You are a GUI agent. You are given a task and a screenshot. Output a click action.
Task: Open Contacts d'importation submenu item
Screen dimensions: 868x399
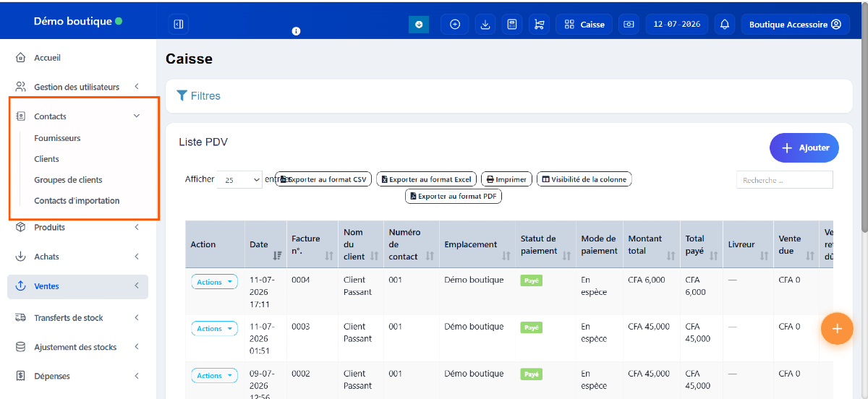pyautogui.click(x=77, y=201)
